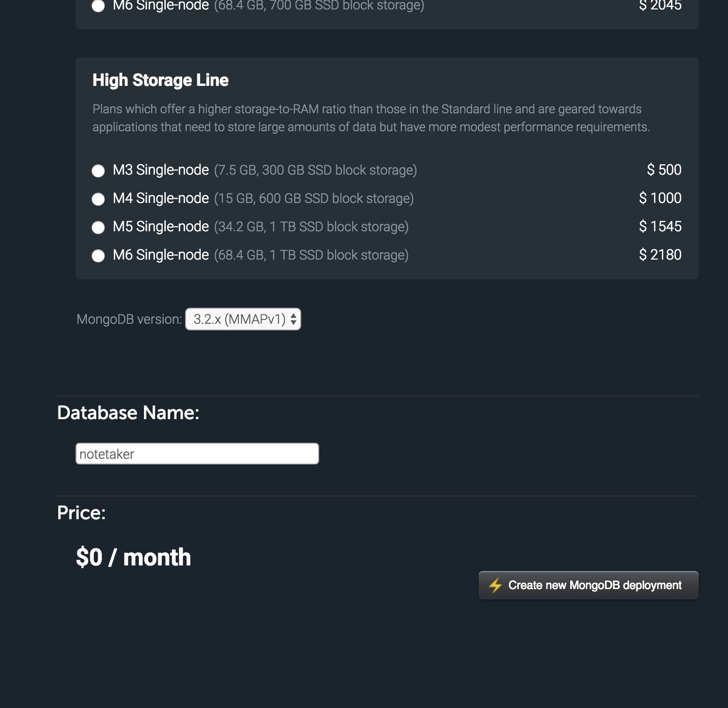Pick High Storage M6 Single-node radio
This screenshot has width=728, height=708.
[x=98, y=256]
